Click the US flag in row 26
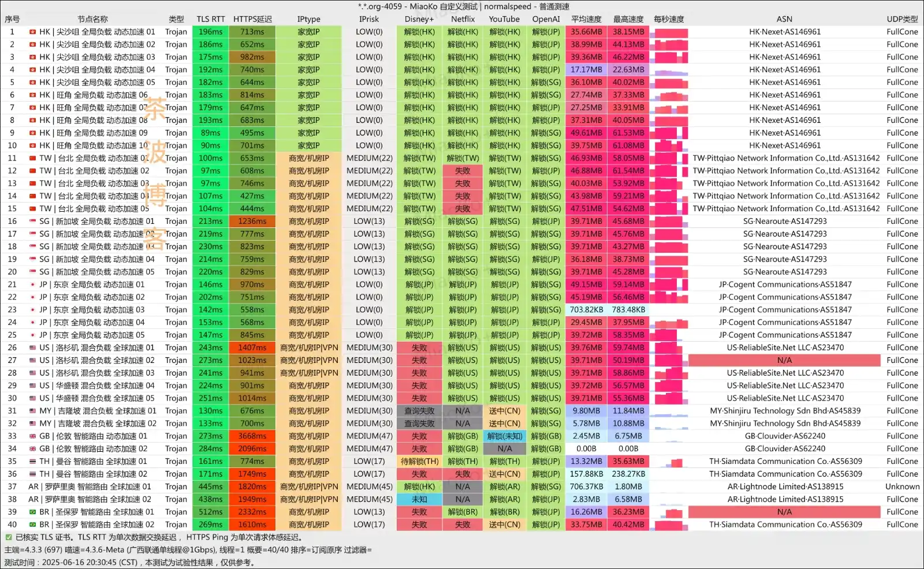924x569 pixels. [x=33, y=348]
